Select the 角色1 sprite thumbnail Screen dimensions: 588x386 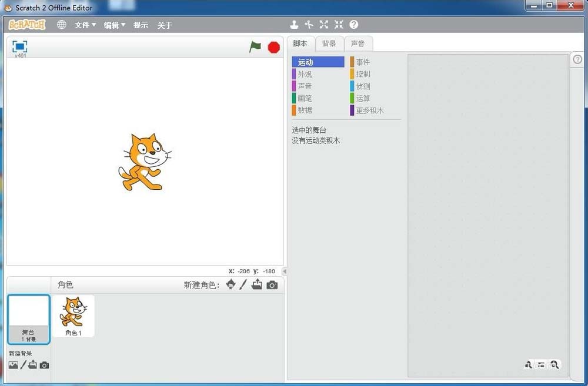click(73, 316)
